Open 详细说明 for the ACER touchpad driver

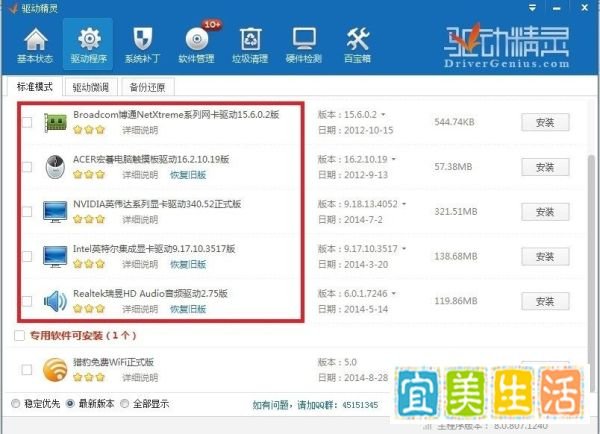point(140,175)
